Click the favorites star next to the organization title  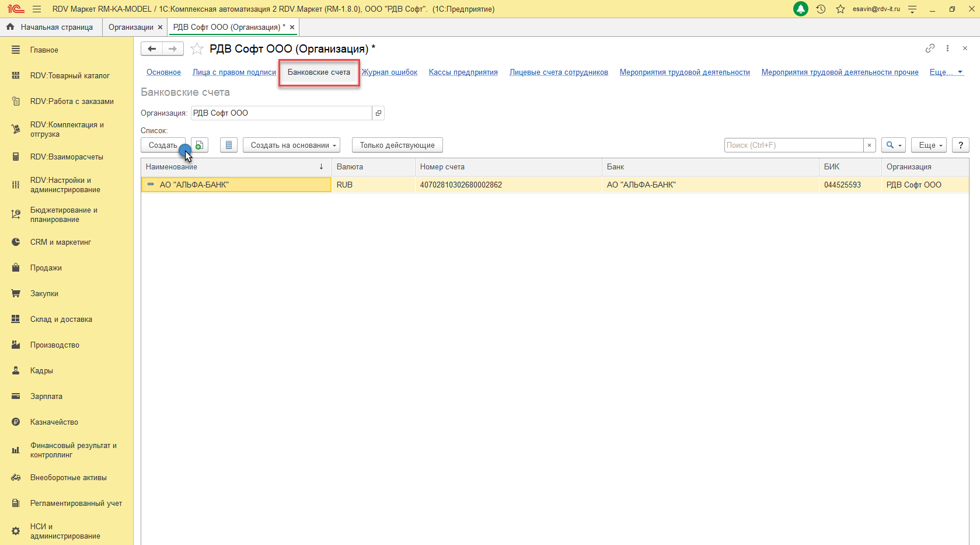[197, 49]
